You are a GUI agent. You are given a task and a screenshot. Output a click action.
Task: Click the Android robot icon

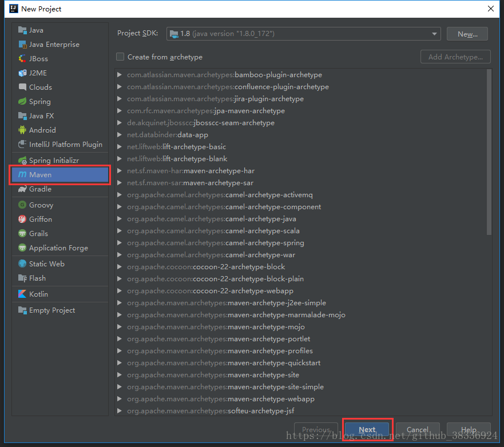[x=22, y=130]
